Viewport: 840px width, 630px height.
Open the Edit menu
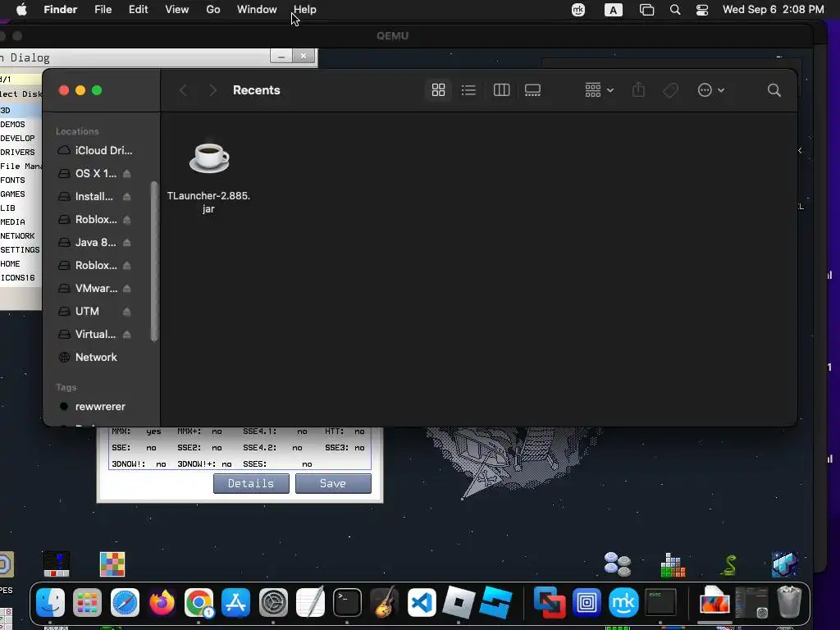pos(138,10)
